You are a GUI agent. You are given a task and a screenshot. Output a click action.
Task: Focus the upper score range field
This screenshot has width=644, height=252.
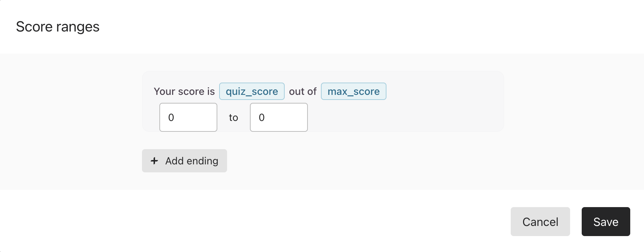click(279, 117)
